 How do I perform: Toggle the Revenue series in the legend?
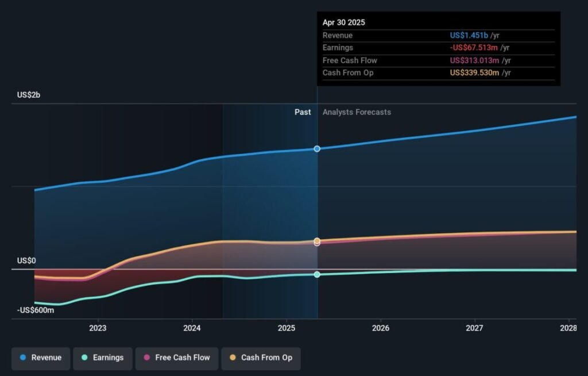[41, 358]
